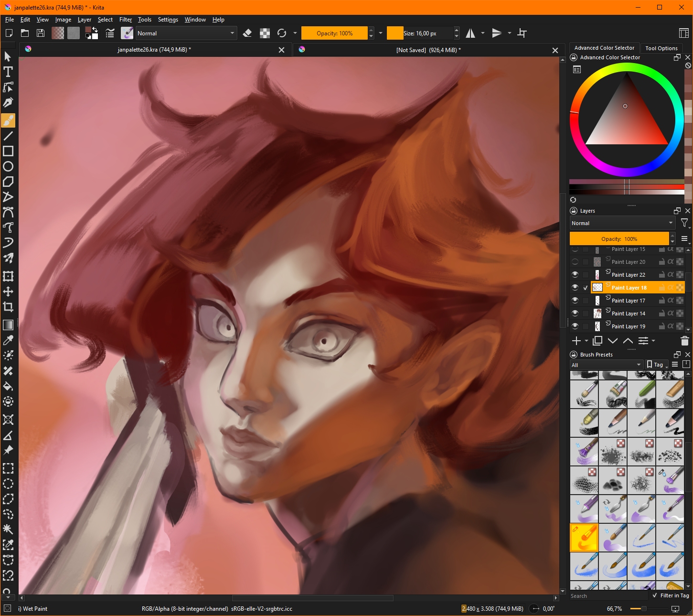Pick the Fill bucket tool
693x616 pixels.
tap(8, 386)
